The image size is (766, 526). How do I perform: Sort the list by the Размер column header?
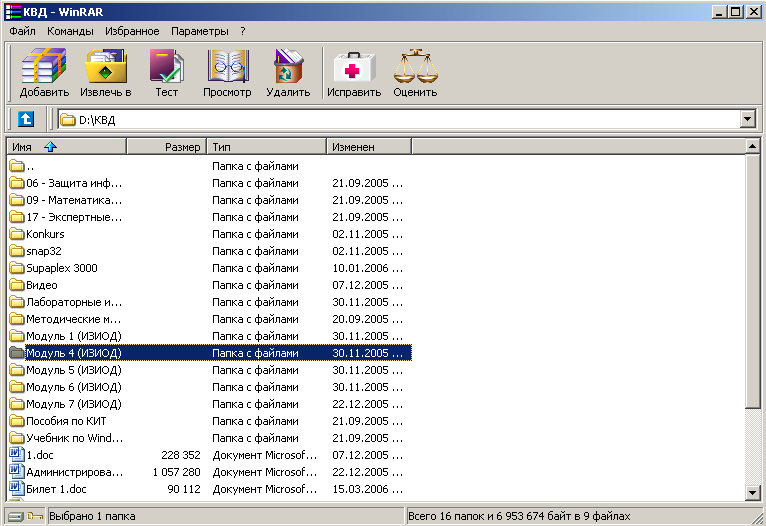[166, 147]
